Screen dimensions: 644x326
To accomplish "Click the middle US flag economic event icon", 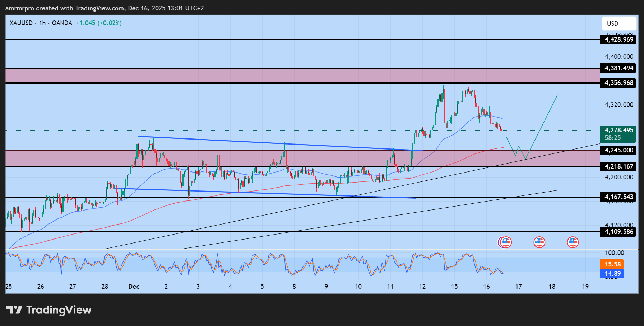I will 539,242.
